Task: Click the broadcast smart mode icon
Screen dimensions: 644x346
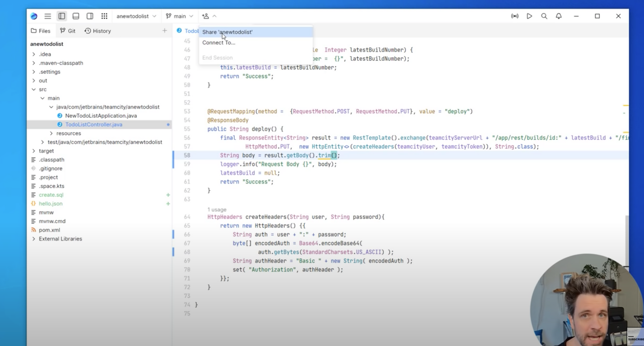Action: point(515,16)
